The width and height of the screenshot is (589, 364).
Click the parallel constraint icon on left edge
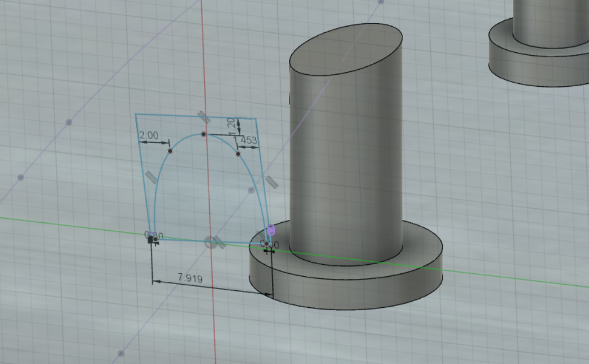click(x=151, y=176)
